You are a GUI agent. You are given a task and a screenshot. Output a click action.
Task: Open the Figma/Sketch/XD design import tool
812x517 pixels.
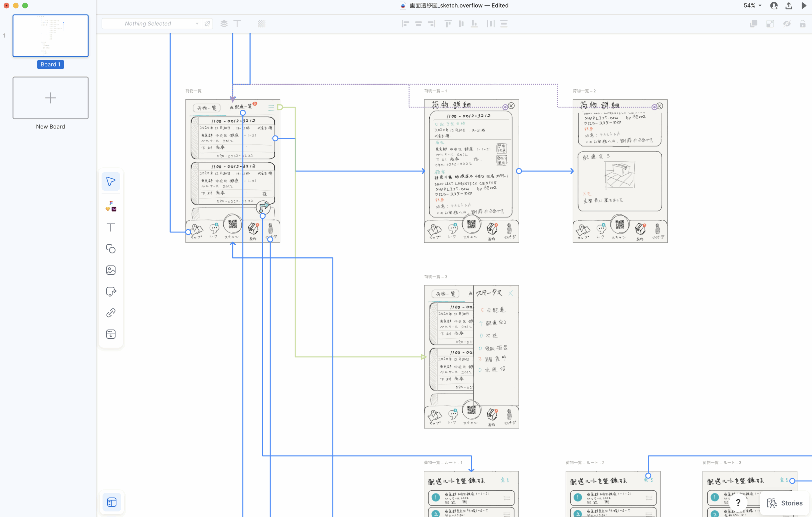point(111,206)
